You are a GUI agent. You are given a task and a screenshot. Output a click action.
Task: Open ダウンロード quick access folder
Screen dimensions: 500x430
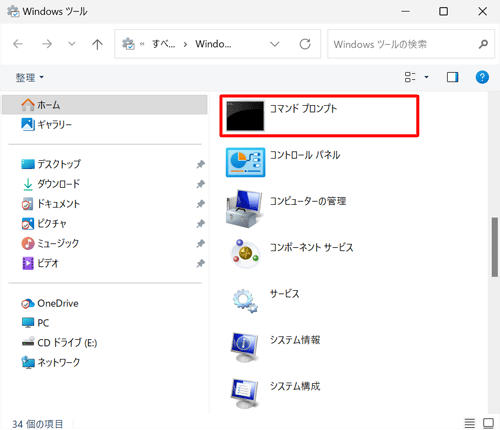click(x=51, y=184)
